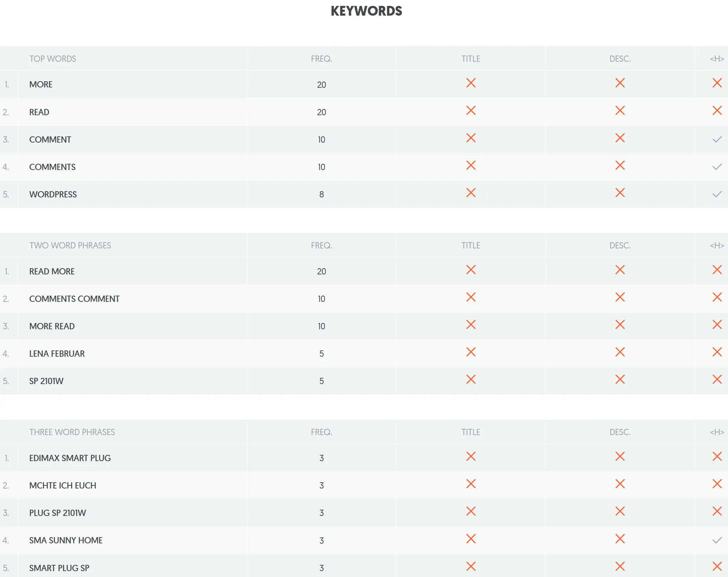Click the checkmark in SMA SUNNY HOME row
This screenshot has height=577, width=728.
coord(717,540)
